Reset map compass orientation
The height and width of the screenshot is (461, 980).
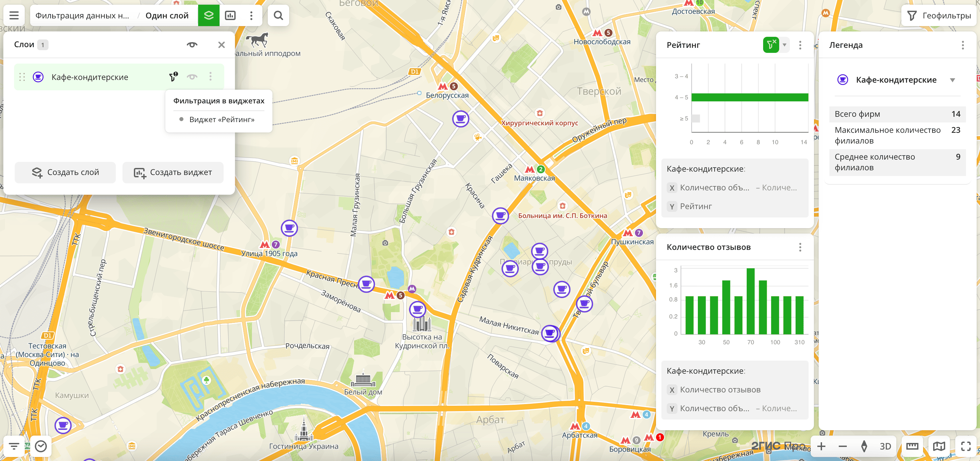point(864,446)
